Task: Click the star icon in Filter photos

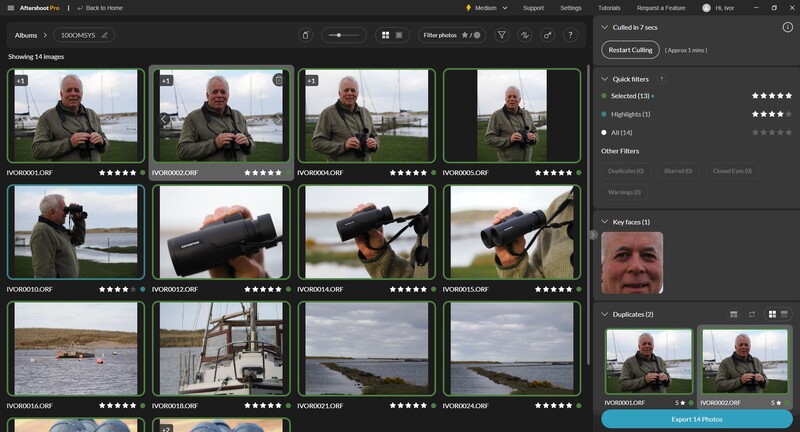Action: pos(465,35)
